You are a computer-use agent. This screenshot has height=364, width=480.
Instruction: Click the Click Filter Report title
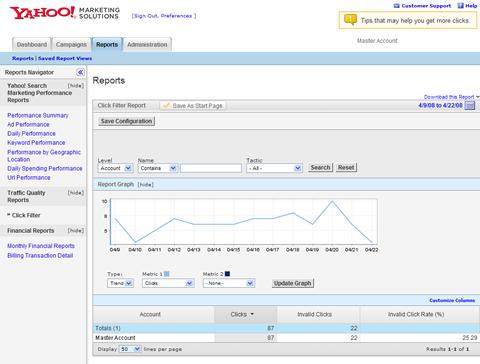122,105
